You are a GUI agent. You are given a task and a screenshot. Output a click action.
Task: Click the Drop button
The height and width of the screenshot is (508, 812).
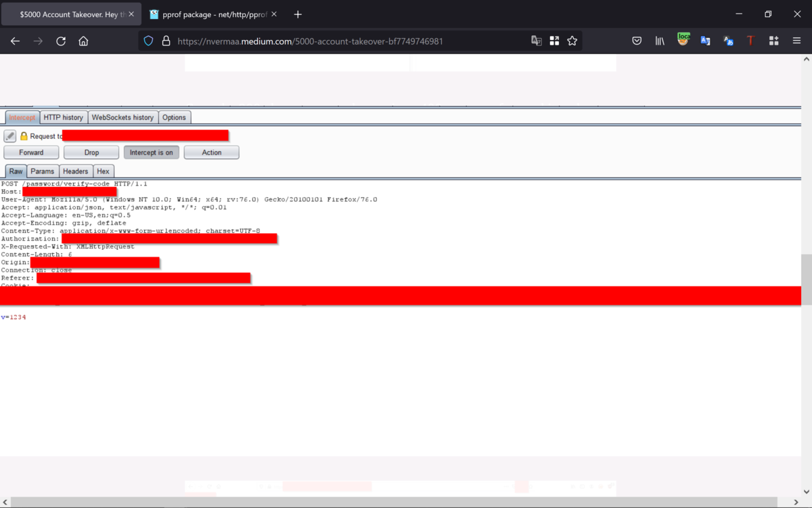(x=91, y=152)
